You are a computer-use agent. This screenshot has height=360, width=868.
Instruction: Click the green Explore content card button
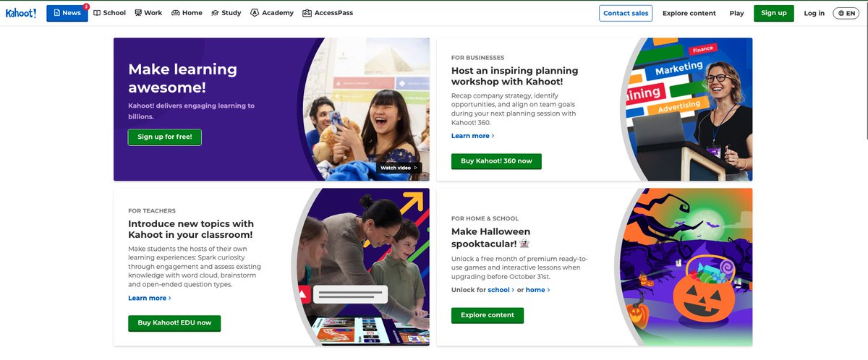coord(488,315)
